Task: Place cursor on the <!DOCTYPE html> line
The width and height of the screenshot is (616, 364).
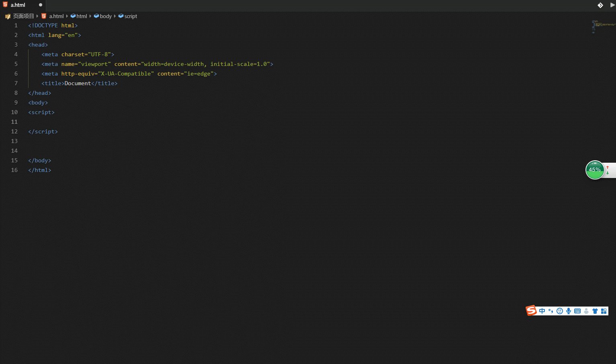Action: pyautogui.click(x=53, y=25)
